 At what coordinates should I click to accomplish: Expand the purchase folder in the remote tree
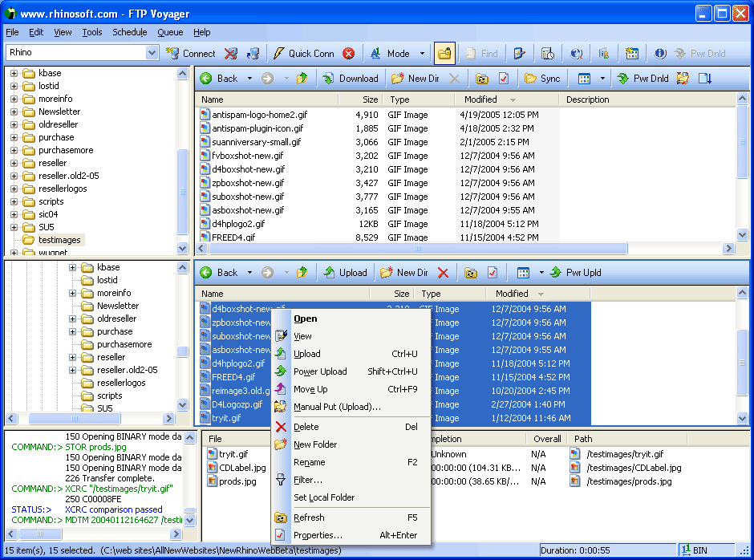pyautogui.click(x=14, y=137)
